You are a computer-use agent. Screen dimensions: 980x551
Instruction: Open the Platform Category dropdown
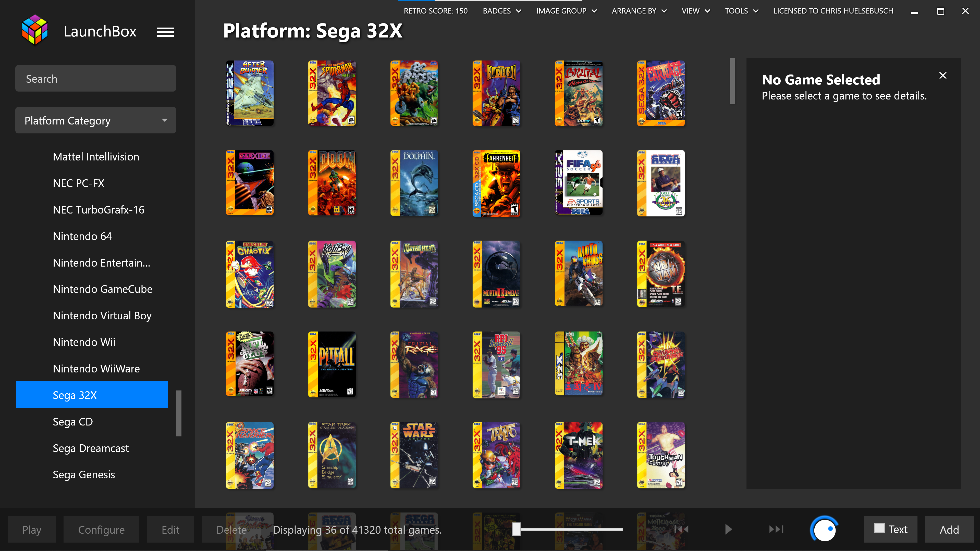click(x=95, y=120)
